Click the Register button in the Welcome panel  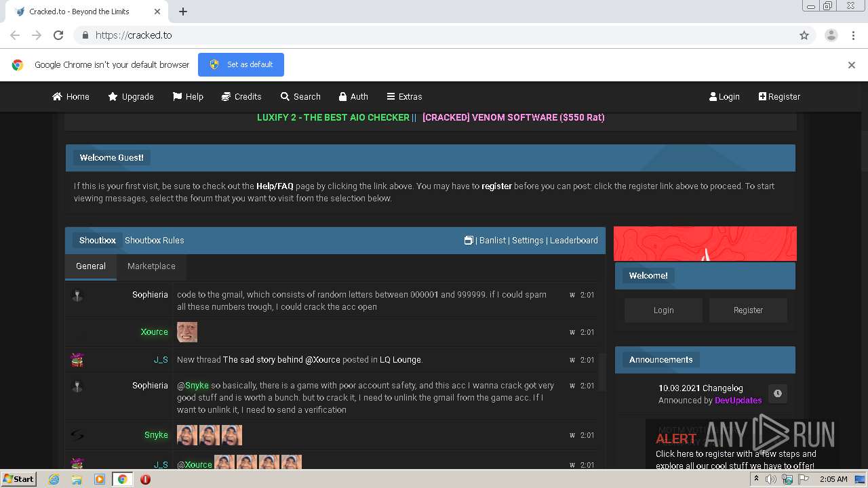click(748, 310)
